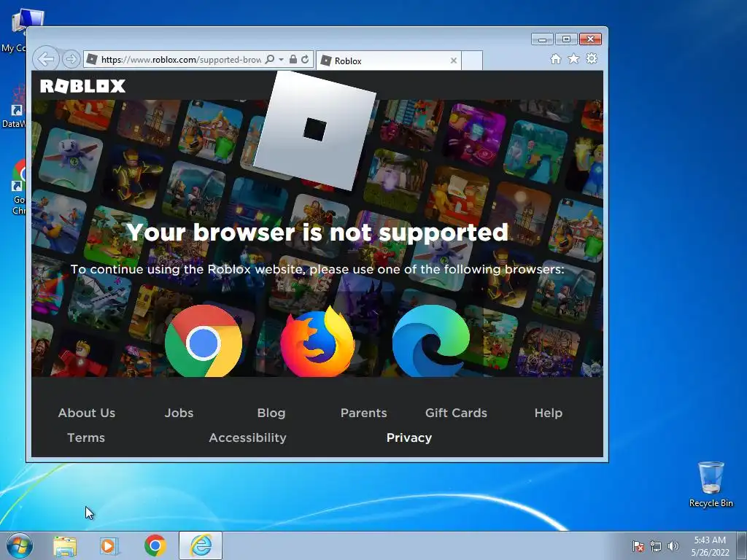
Task: Open the address bar dropdown arrow
Action: point(281,60)
